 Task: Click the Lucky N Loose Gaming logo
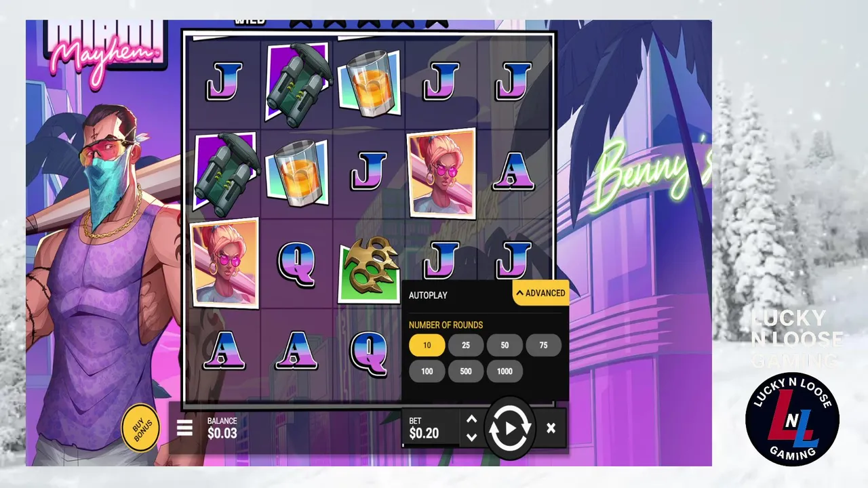pos(793,419)
